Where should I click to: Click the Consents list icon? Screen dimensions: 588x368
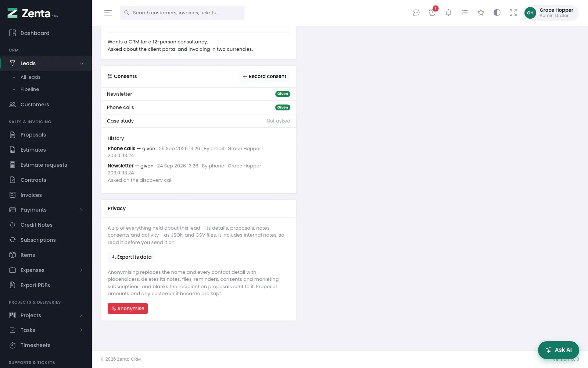110,77
